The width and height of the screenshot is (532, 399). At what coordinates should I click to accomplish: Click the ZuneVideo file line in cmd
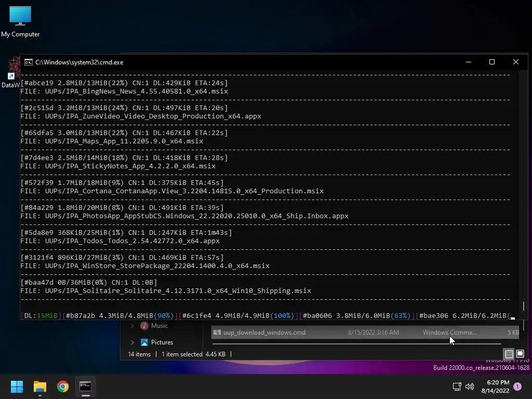141,116
